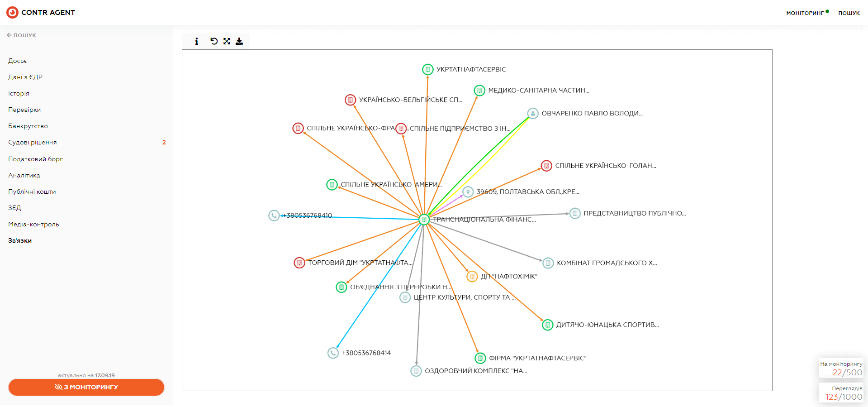The width and height of the screenshot is (868, 407).
Task: Open ПОШУК in top navigation
Action: pyautogui.click(x=849, y=13)
